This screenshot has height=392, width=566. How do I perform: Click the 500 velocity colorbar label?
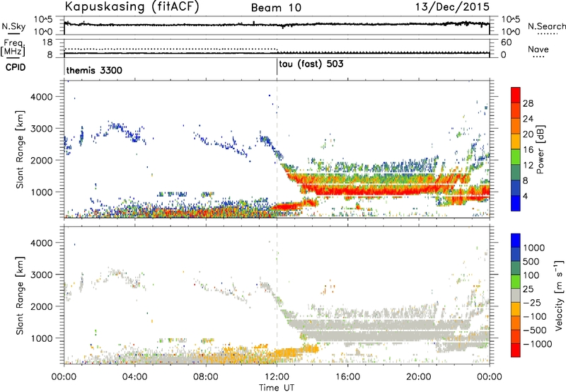click(531, 262)
